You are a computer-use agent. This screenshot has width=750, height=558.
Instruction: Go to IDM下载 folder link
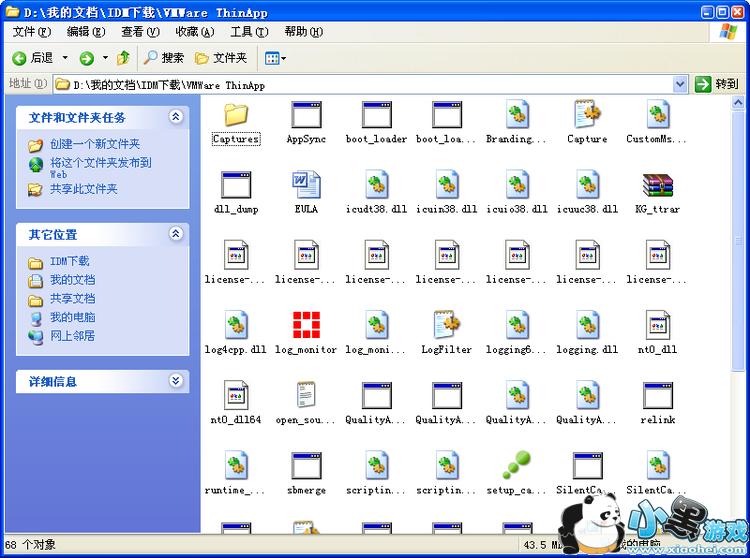pos(69,261)
